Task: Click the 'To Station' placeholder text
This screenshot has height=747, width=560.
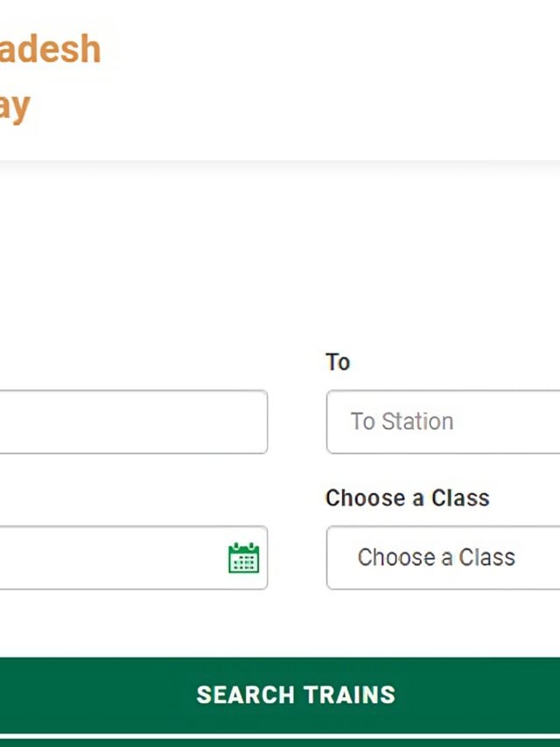Action: click(402, 421)
